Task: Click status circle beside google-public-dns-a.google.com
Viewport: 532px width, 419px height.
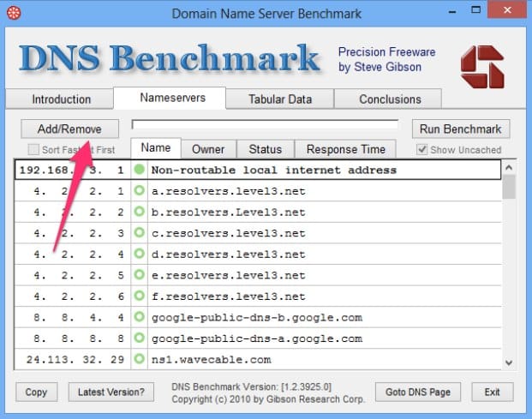Action: coord(140,338)
